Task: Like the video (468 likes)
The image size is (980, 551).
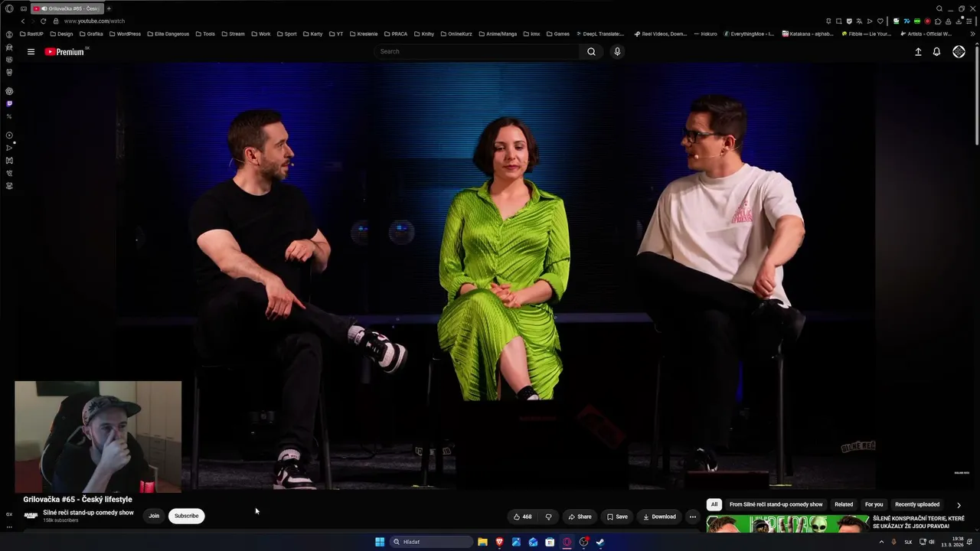Action: pos(523,517)
